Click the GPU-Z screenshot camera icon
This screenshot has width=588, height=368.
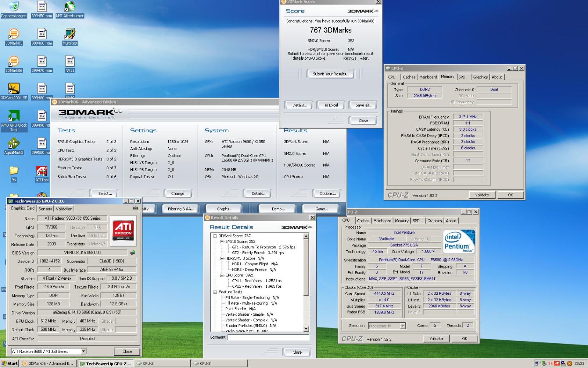pyautogui.click(x=135, y=208)
